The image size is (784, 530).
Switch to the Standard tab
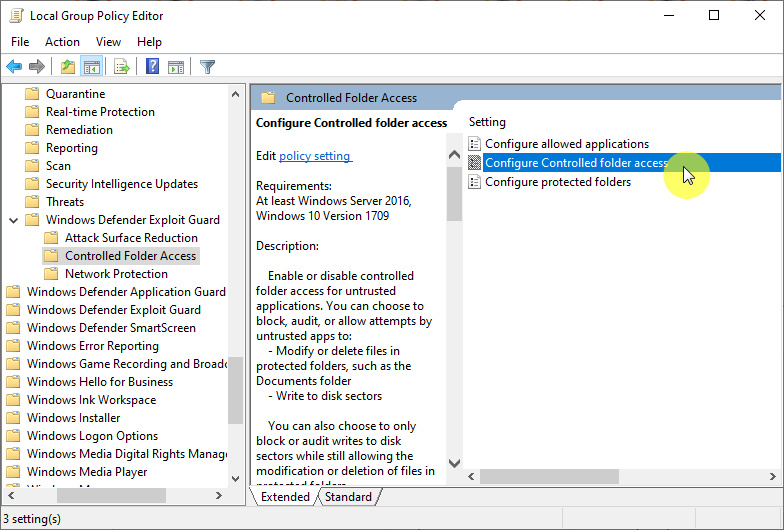coord(348,497)
